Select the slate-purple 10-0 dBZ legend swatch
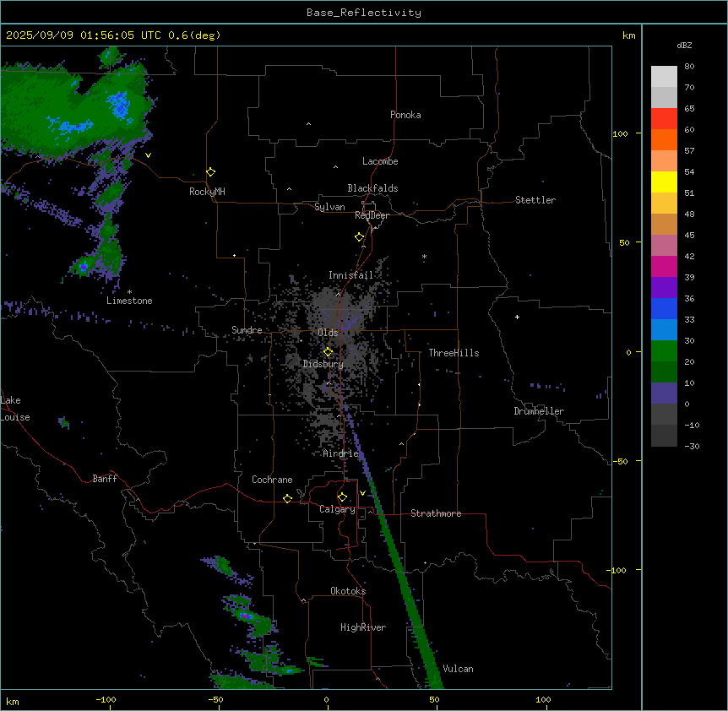Screen dimensions: 728x711 pyautogui.click(x=664, y=393)
